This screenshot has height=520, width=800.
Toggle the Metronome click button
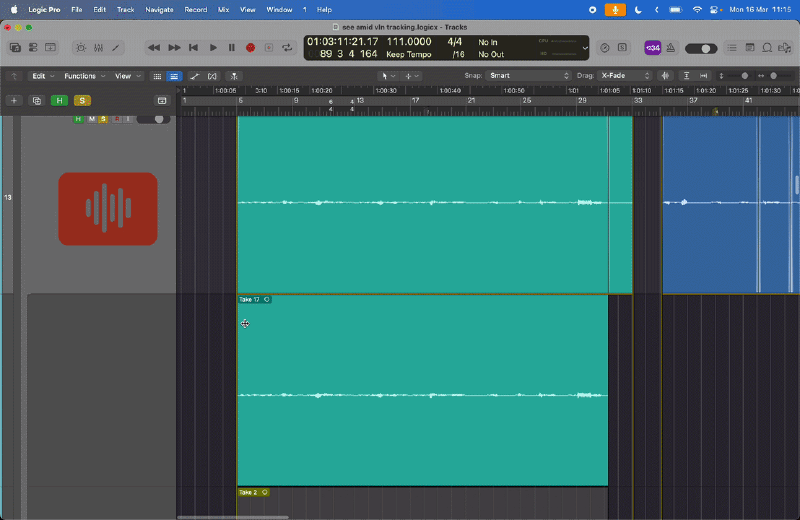coord(671,48)
